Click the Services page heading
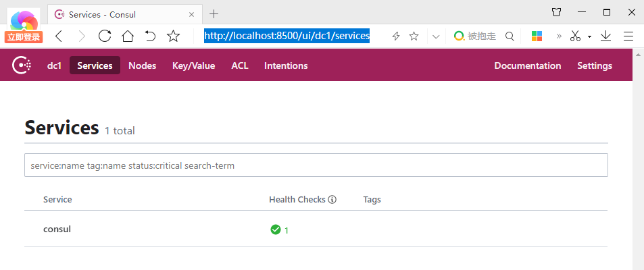The height and width of the screenshot is (270, 644). [x=62, y=128]
